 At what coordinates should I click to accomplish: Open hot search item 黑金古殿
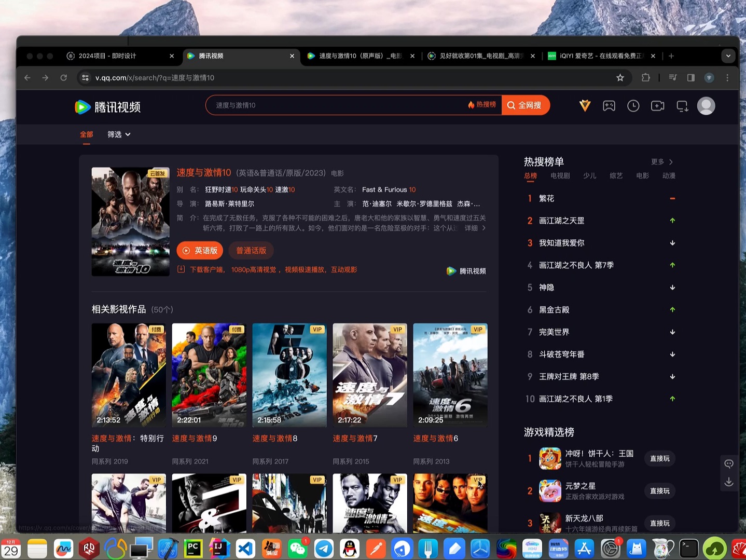[x=554, y=310]
